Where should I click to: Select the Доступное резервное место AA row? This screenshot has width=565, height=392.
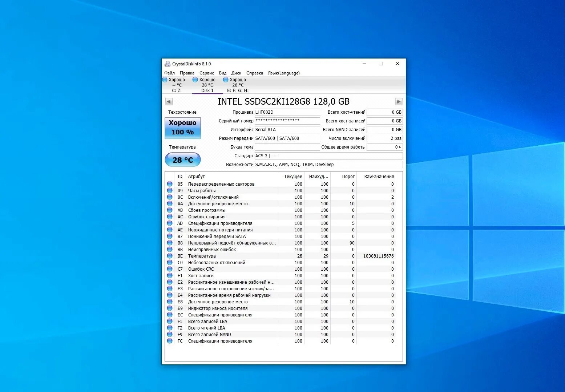click(x=281, y=204)
